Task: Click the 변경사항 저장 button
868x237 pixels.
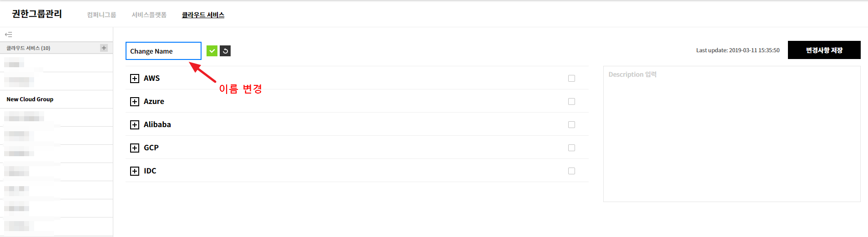Action: click(824, 50)
